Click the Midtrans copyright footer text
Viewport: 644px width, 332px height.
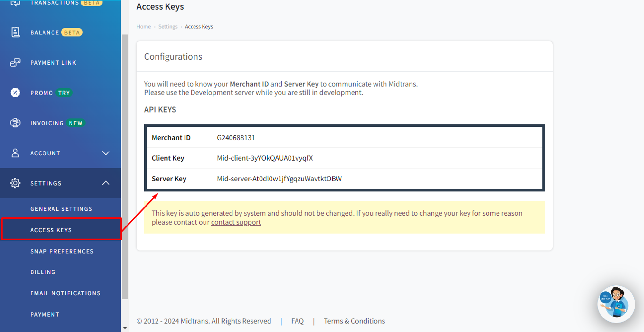click(x=204, y=321)
